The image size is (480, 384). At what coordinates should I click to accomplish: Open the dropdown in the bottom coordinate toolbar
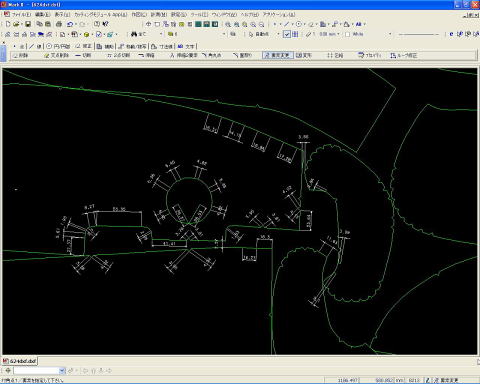coord(62,370)
